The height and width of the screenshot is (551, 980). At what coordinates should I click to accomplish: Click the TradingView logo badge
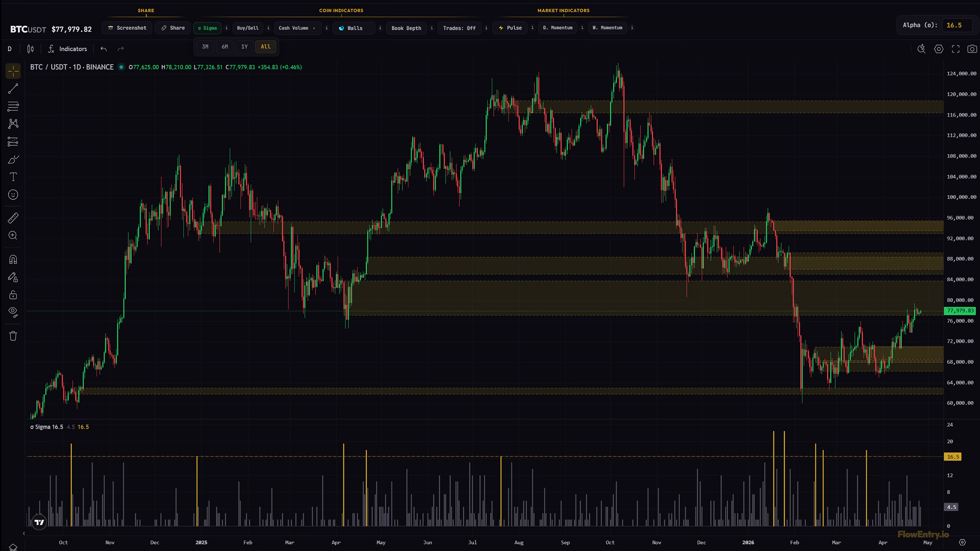pyautogui.click(x=39, y=522)
